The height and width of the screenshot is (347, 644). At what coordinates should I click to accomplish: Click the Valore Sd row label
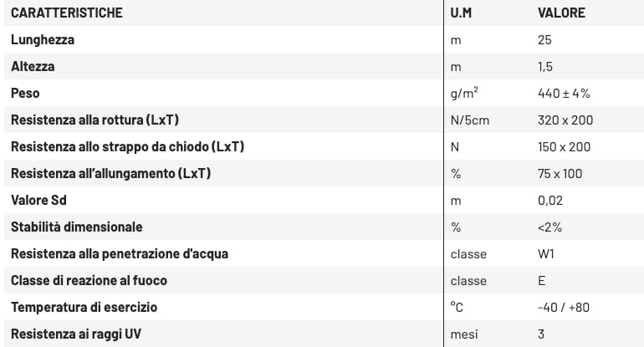(38, 200)
